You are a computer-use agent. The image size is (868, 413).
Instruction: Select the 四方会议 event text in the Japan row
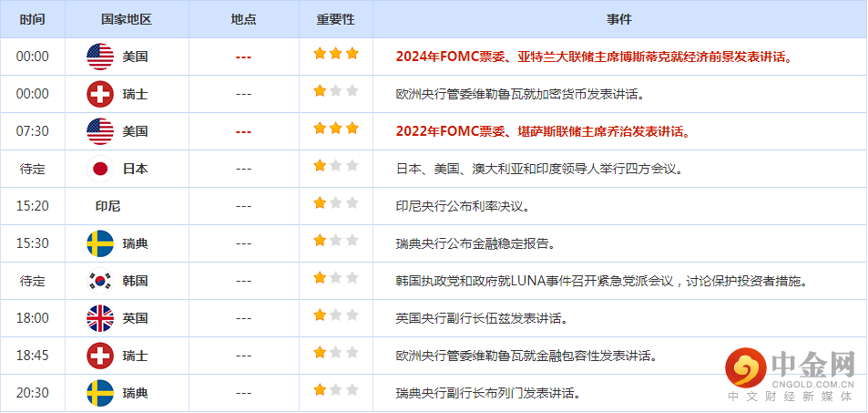click(x=540, y=169)
